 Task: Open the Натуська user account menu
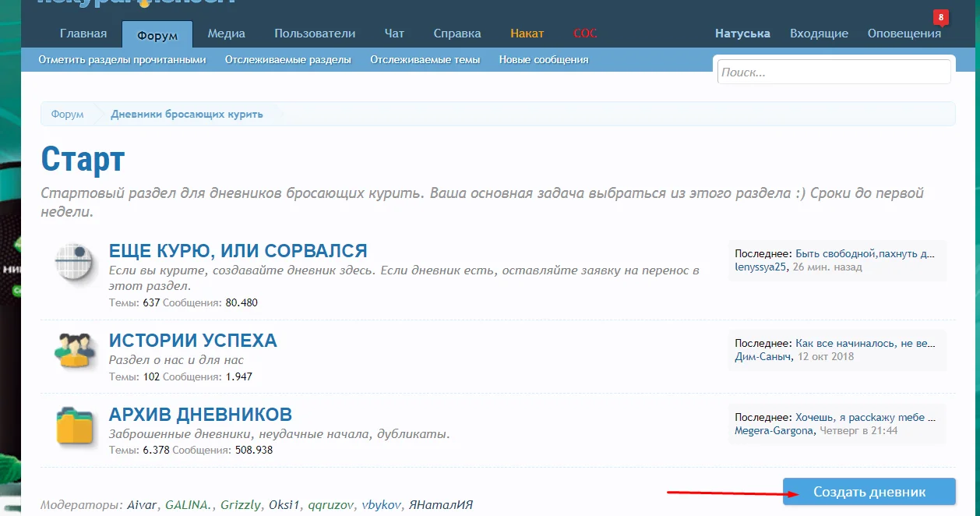pos(742,34)
